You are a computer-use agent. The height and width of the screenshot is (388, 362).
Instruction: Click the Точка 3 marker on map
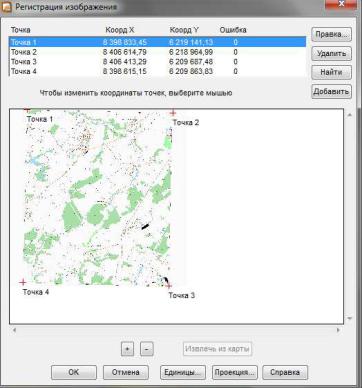point(169,286)
